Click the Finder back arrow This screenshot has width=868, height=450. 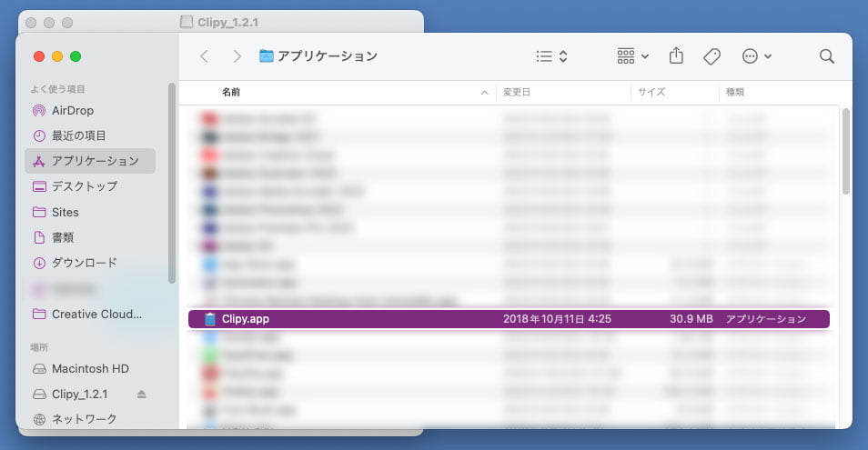204,56
